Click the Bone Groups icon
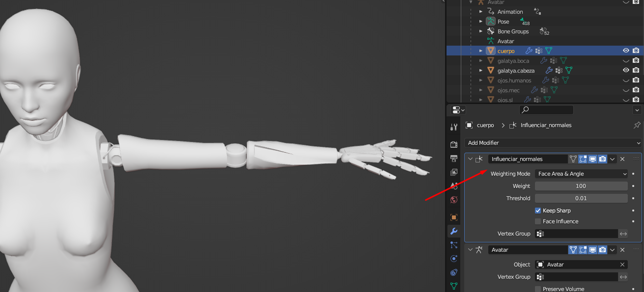 490,31
